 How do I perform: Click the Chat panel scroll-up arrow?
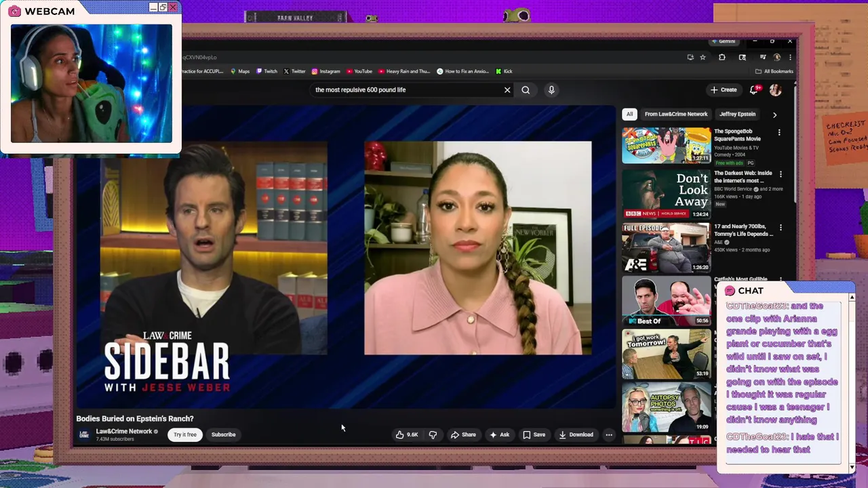click(x=852, y=297)
